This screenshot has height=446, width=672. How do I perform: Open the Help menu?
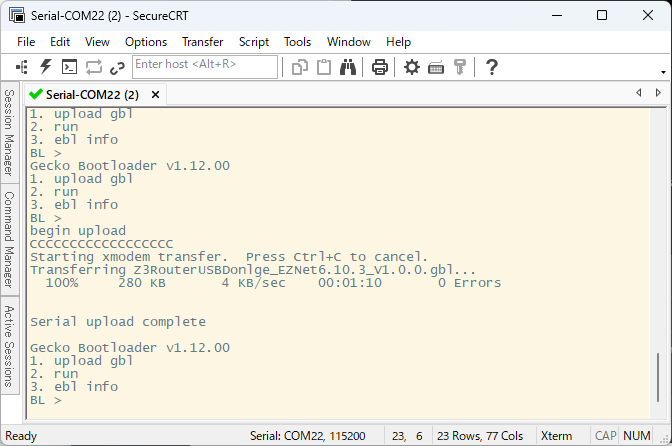point(399,42)
